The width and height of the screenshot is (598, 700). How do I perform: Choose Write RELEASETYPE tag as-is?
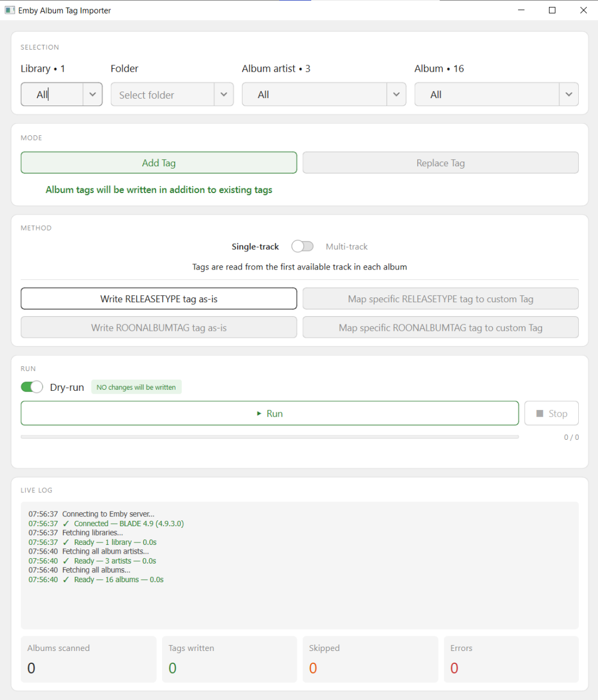159,299
